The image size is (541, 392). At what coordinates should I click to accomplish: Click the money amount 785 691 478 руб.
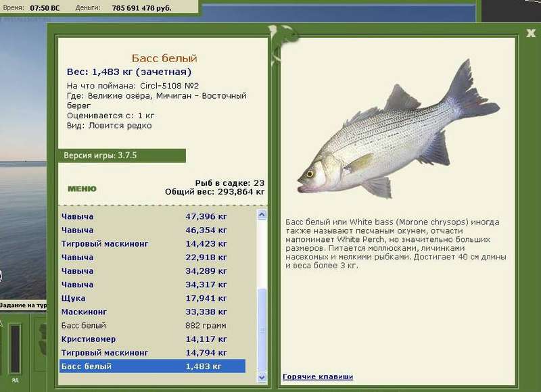141,7
